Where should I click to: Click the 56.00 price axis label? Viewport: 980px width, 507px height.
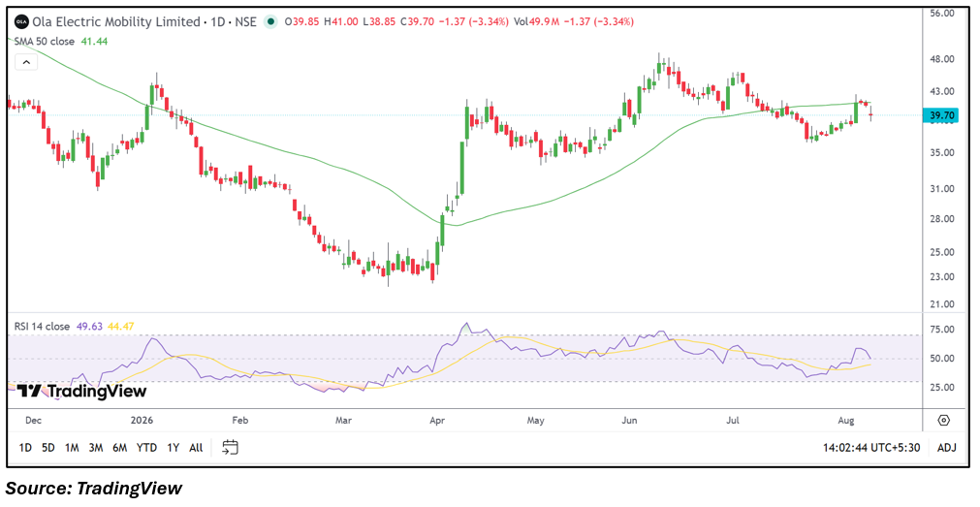[940, 13]
